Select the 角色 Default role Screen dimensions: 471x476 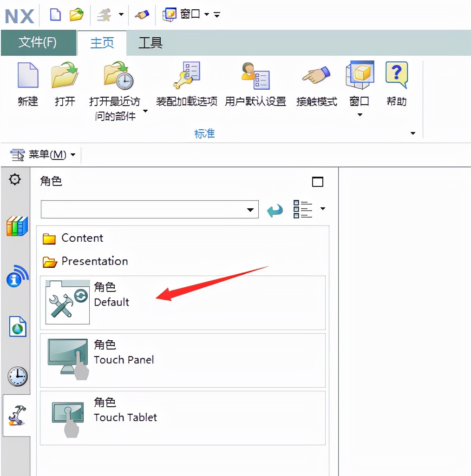tap(183, 303)
